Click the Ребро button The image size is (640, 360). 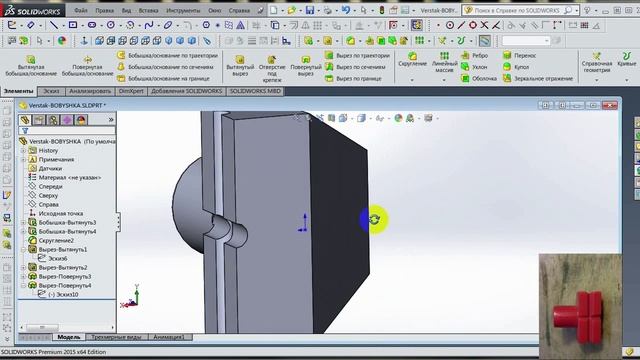pyautogui.click(x=474, y=56)
